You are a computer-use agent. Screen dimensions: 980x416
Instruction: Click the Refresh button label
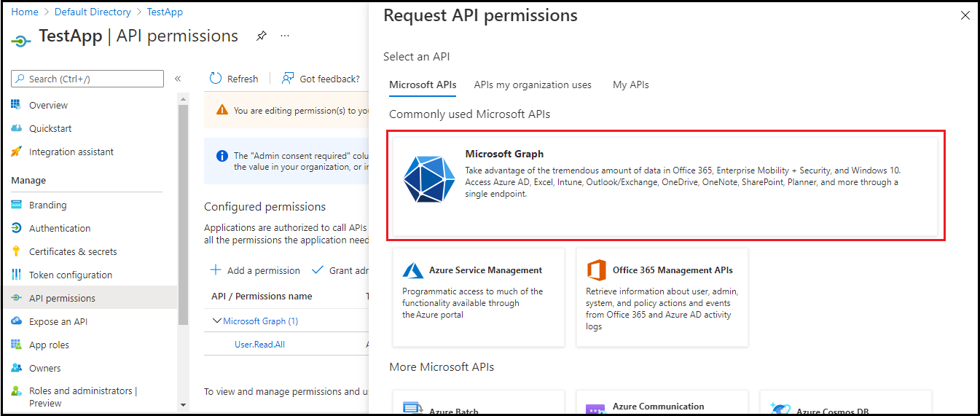[x=243, y=79]
